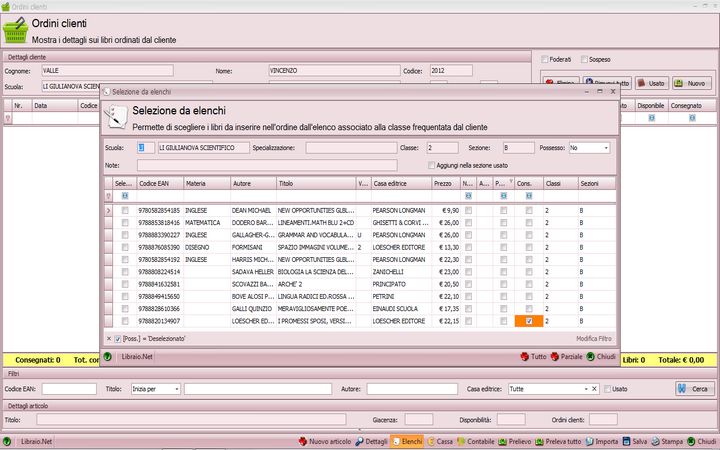Click the Importa toolbar icon

(589, 441)
